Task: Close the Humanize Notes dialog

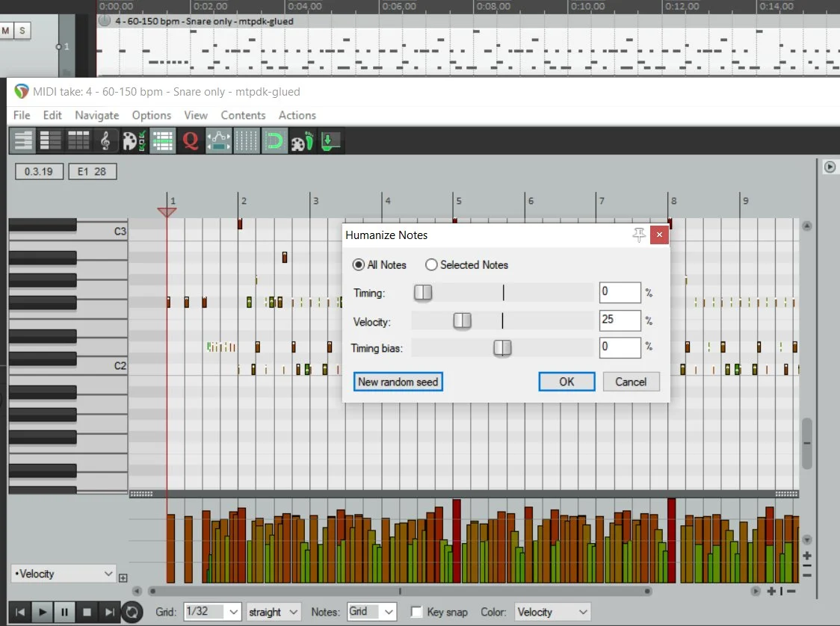Action: pyautogui.click(x=659, y=235)
